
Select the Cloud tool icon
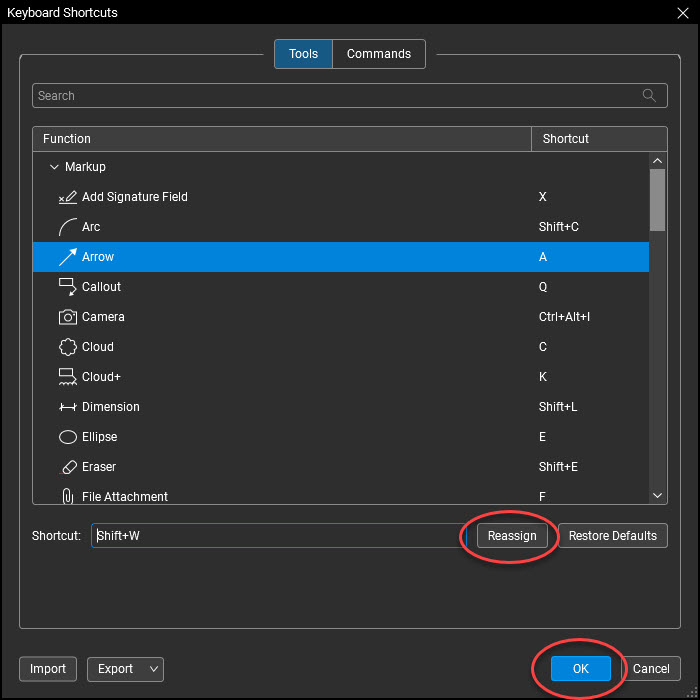point(67,347)
